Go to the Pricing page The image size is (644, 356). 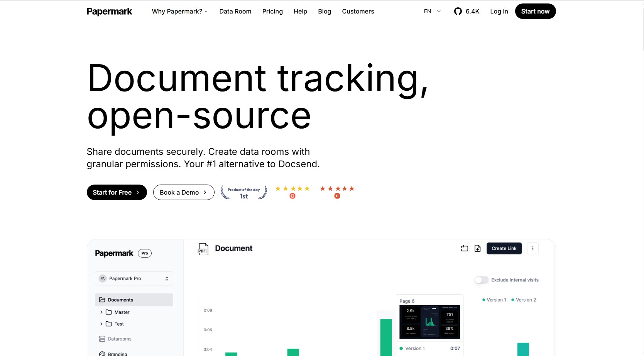(272, 12)
